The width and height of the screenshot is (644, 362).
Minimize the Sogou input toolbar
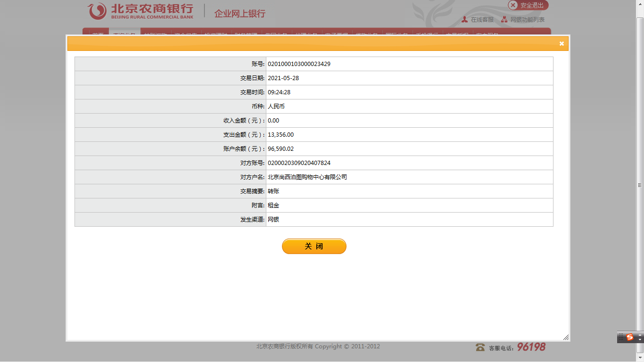(640, 334)
